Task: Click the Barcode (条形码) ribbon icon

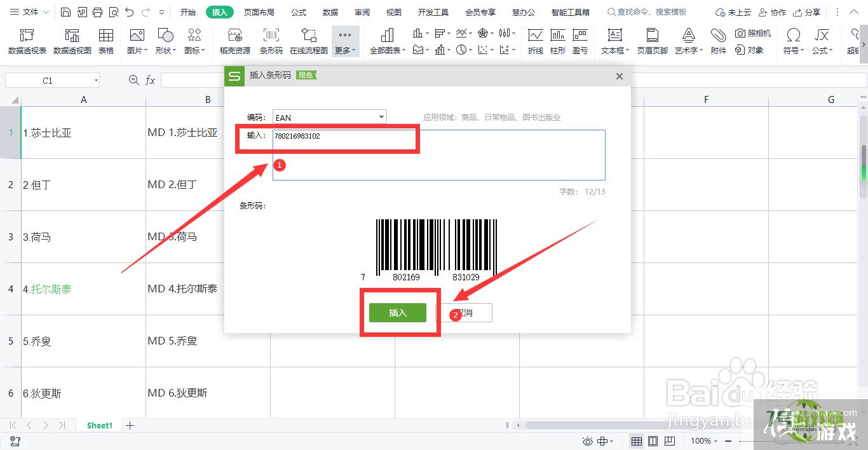Action: [x=271, y=41]
